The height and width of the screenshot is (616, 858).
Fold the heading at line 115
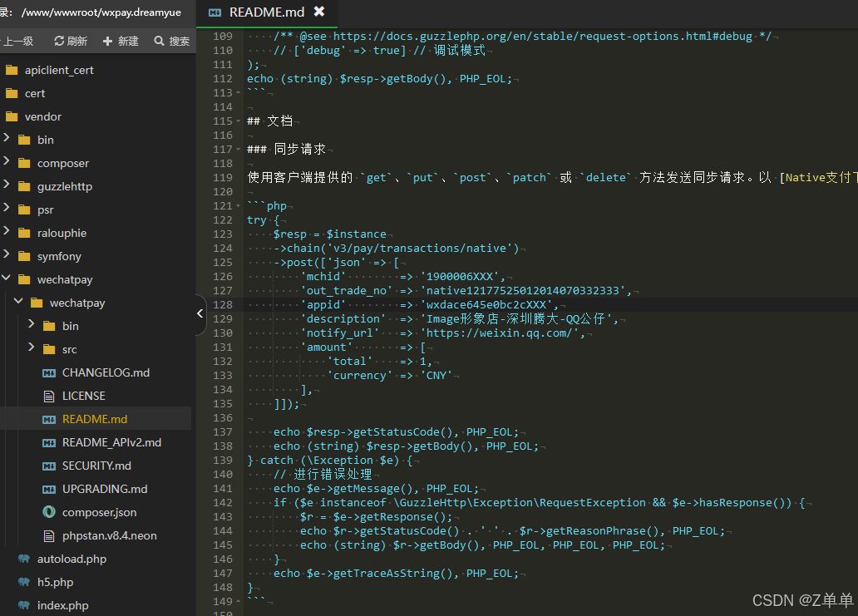pos(238,121)
